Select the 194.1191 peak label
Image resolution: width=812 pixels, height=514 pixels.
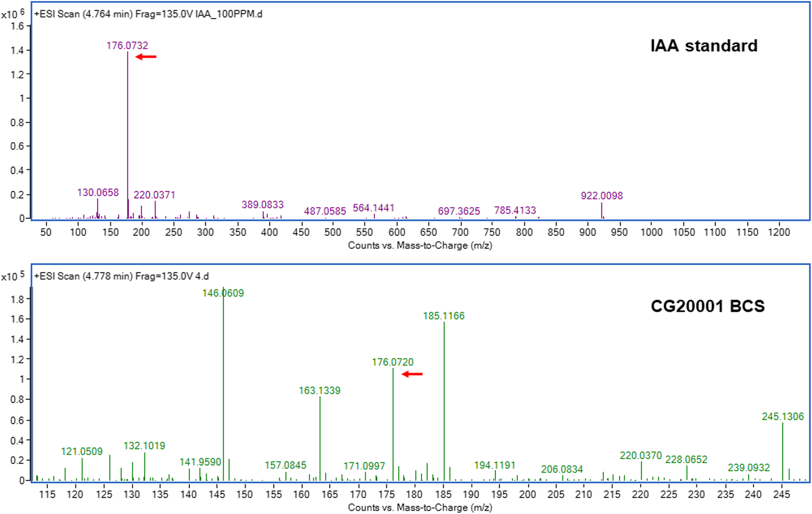click(x=495, y=466)
